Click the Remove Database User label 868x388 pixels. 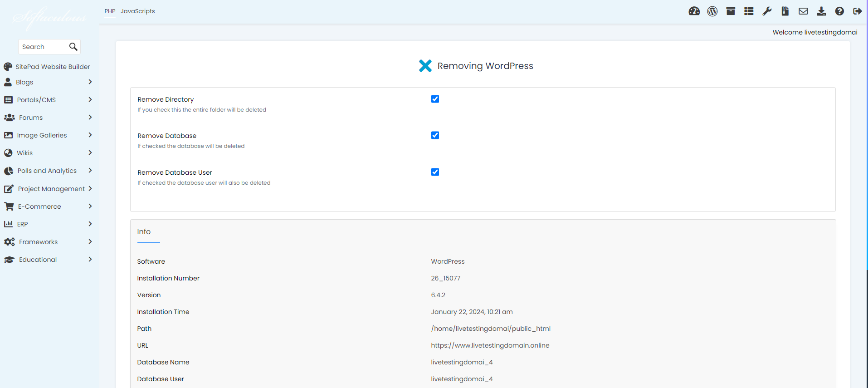click(175, 172)
